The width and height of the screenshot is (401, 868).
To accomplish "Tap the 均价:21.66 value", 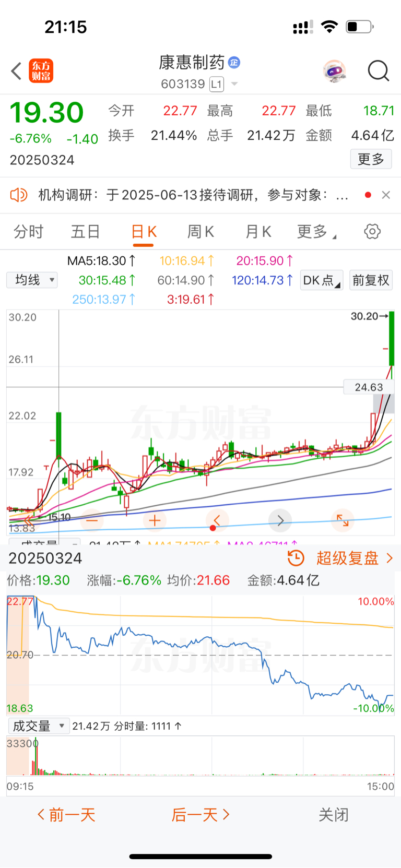I will click(198, 580).
